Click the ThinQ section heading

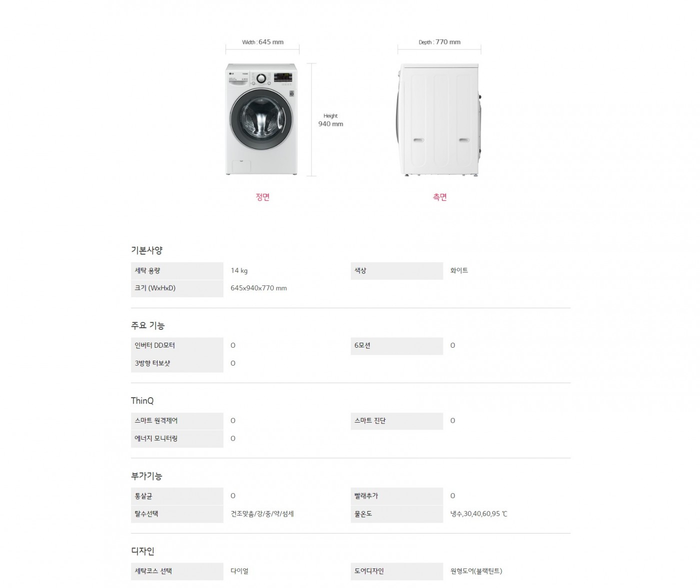142,401
